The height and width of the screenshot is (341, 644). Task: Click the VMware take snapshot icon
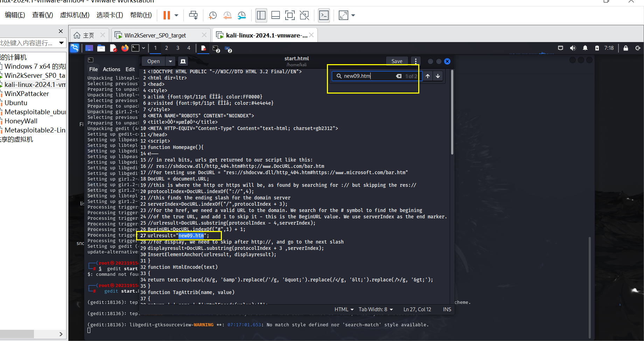click(212, 15)
